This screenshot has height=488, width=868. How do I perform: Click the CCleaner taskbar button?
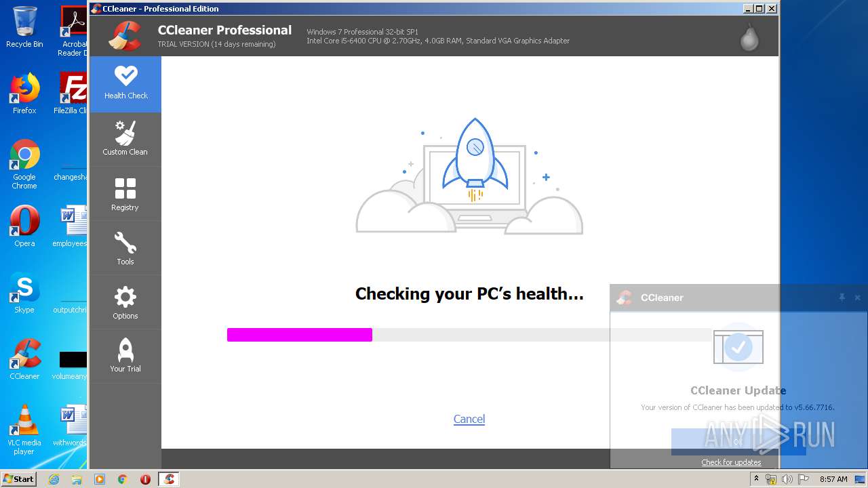[169, 479]
